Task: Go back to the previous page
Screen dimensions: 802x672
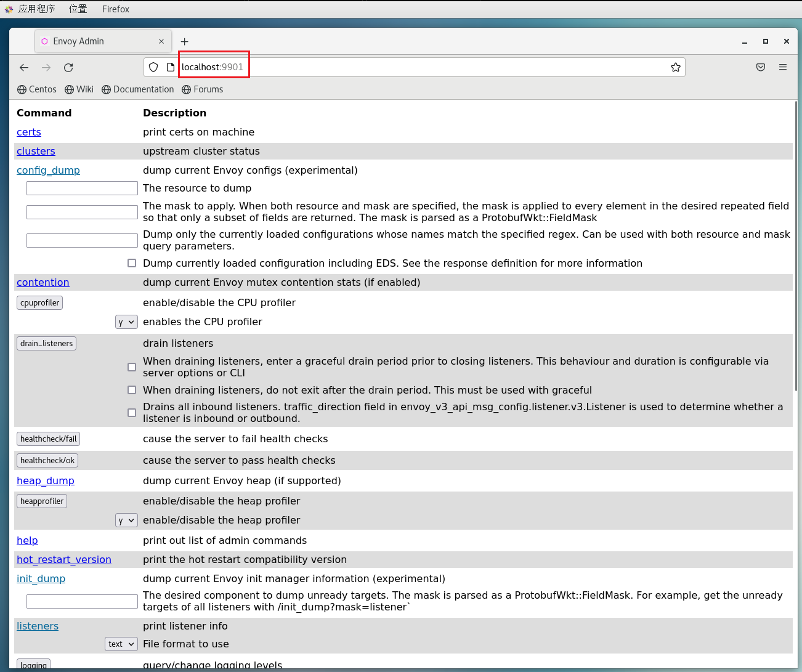Action: (24, 67)
